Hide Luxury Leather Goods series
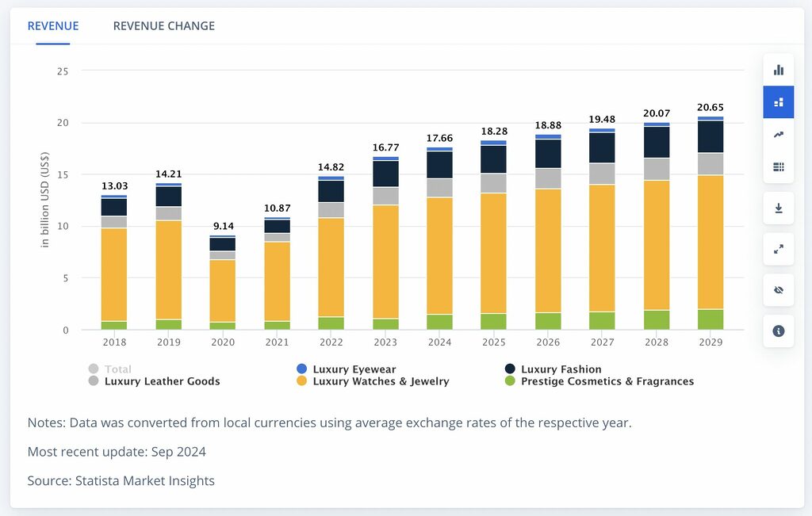Image resolution: width=812 pixels, height=516 pixels. [161, 381]
